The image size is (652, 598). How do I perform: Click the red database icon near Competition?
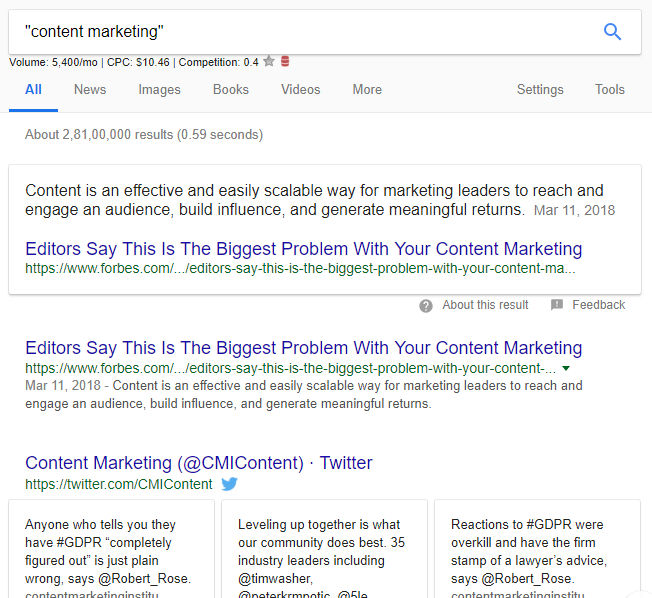pyautogui.click(x=285, y=62)
